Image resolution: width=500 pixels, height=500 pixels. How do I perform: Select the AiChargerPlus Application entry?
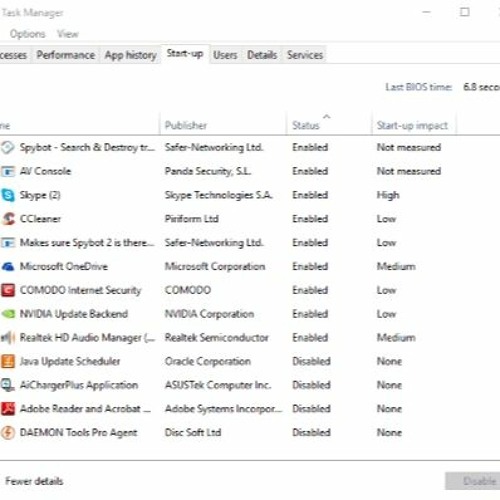pos(79,385)
